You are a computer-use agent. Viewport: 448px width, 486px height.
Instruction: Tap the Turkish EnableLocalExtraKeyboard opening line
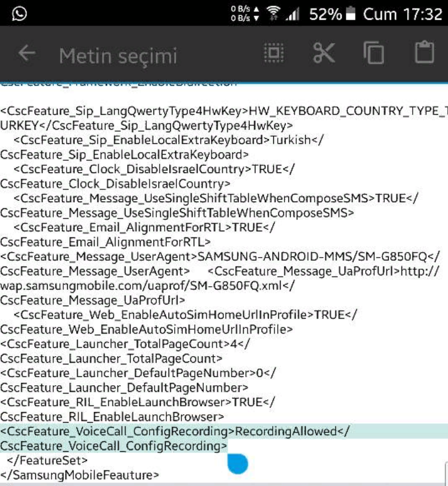click(169, 140)
